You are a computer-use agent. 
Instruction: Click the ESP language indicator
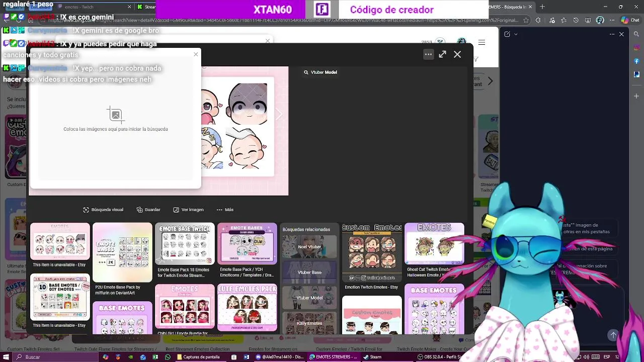(x=607, y=357)
